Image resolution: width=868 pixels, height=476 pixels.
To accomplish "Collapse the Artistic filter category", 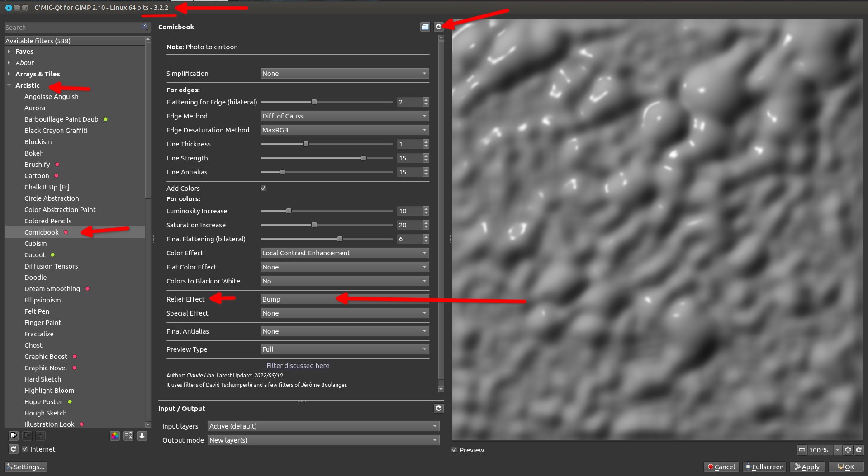I will pyautogui.click(x=9, y=85).
